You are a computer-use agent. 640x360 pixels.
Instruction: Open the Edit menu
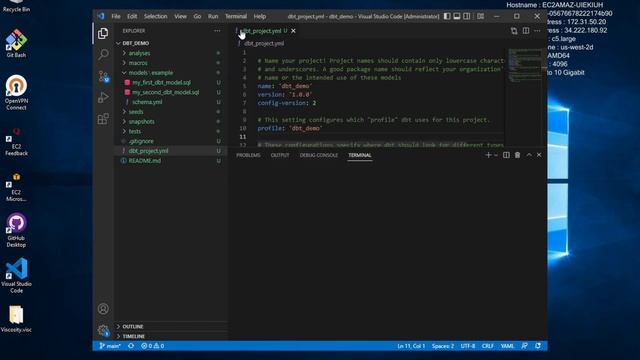point(132,16)
